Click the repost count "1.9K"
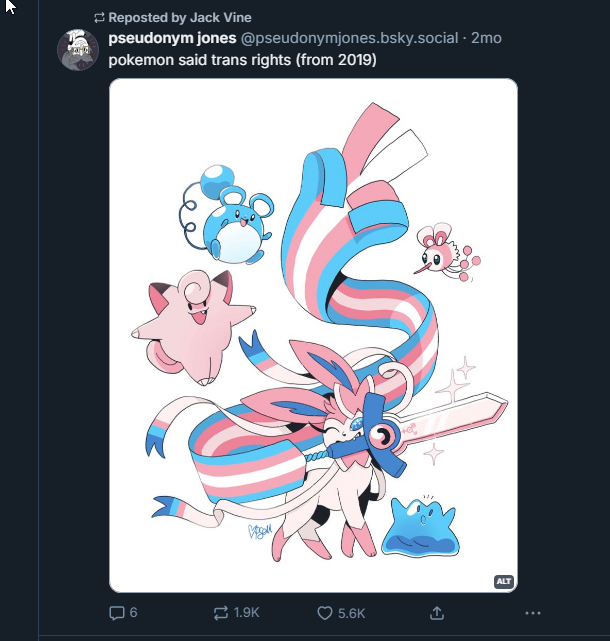The width and height of the screenshot is (610, 641). [247, 613]
